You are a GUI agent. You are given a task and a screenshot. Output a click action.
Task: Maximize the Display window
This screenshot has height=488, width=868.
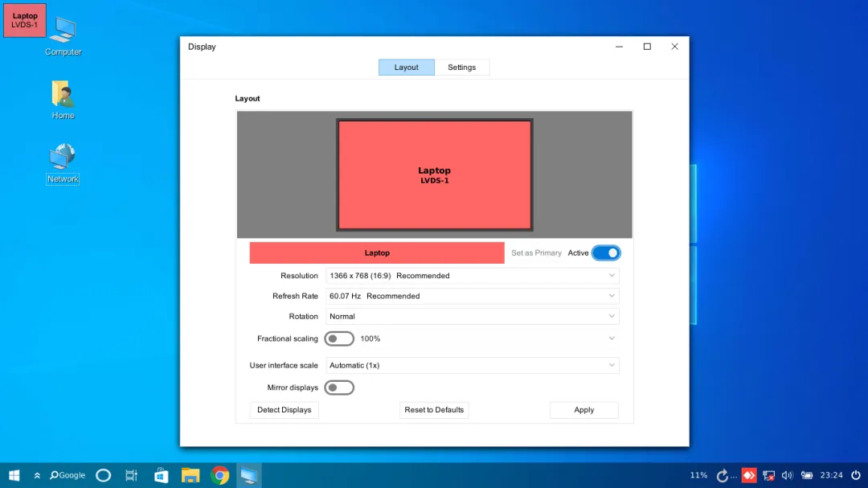click(646, 47)
